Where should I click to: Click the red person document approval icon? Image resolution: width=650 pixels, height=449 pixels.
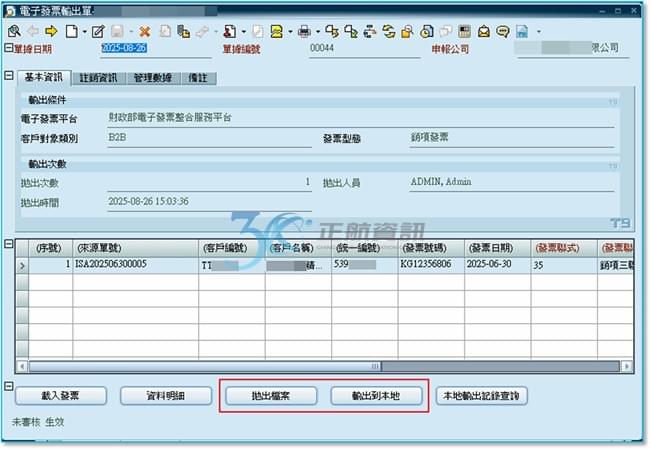tap(230, 31)
